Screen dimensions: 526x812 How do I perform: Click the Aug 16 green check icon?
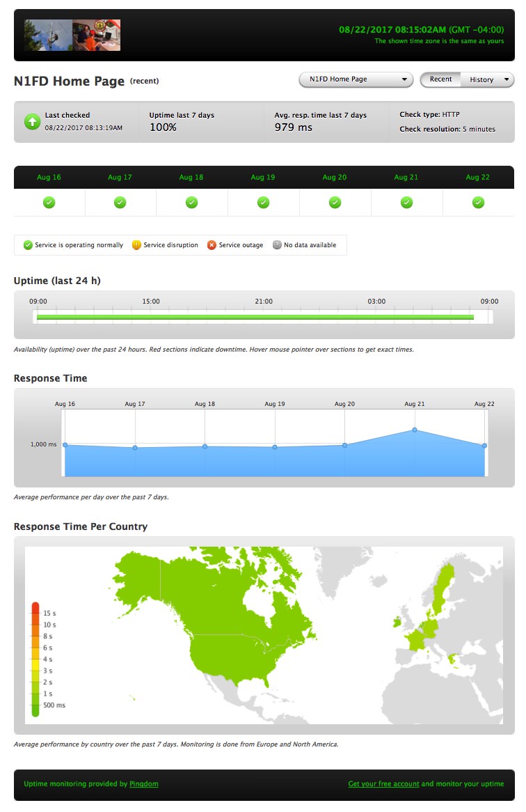[49, 203]
